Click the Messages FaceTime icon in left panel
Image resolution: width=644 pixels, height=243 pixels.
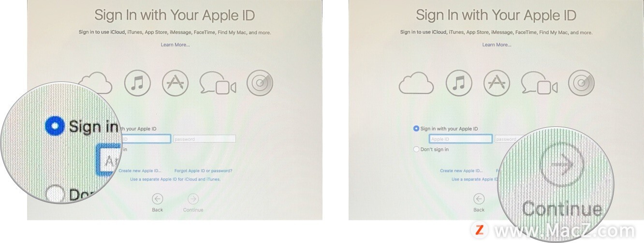(x=218, y=84)
